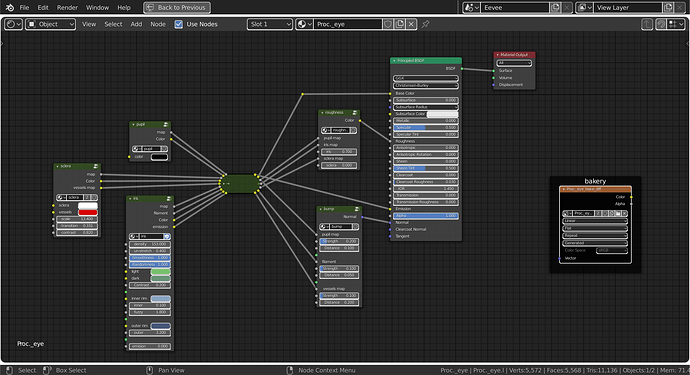Collapse the Principled BSDF node with its triangle
Viewport: 690px width, 375px height.
pyautogui.click(x=394, y=61)
